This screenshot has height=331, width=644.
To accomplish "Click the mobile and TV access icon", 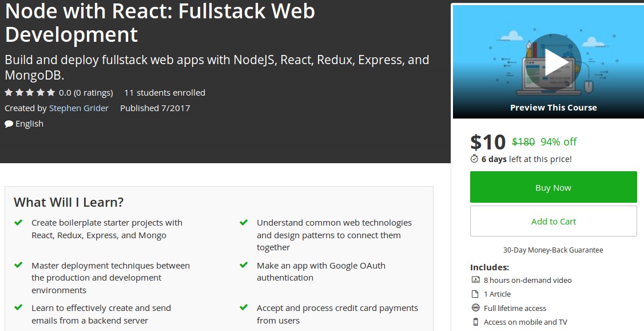I will [x=475, y=322].
